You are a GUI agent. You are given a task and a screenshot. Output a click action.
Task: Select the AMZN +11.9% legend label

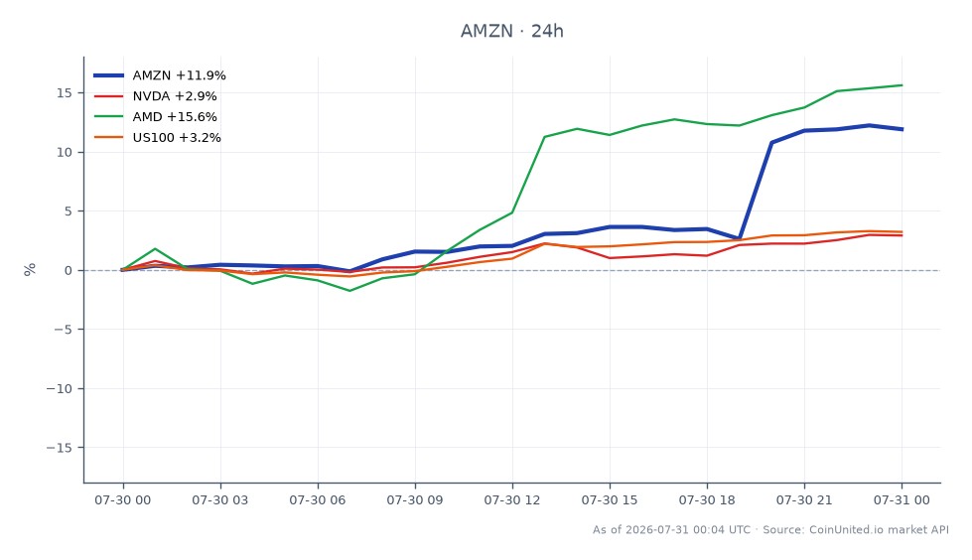179,75
